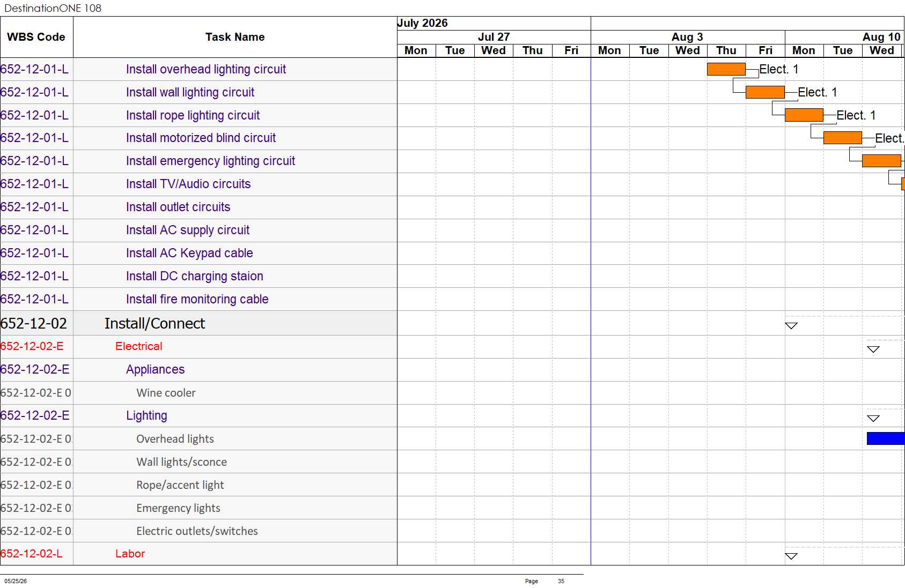Click the WBS Code column header

(x=36, y=37)
